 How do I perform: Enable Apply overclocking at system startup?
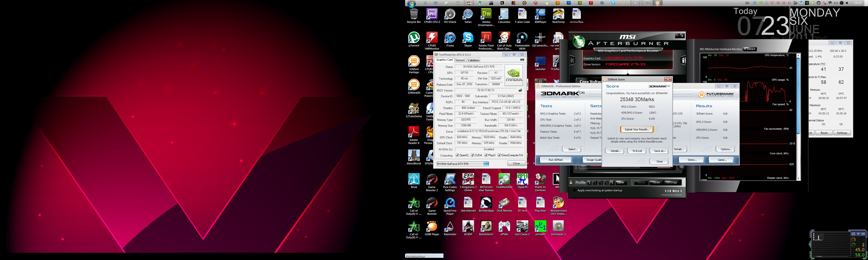click(x=575, y=190)
